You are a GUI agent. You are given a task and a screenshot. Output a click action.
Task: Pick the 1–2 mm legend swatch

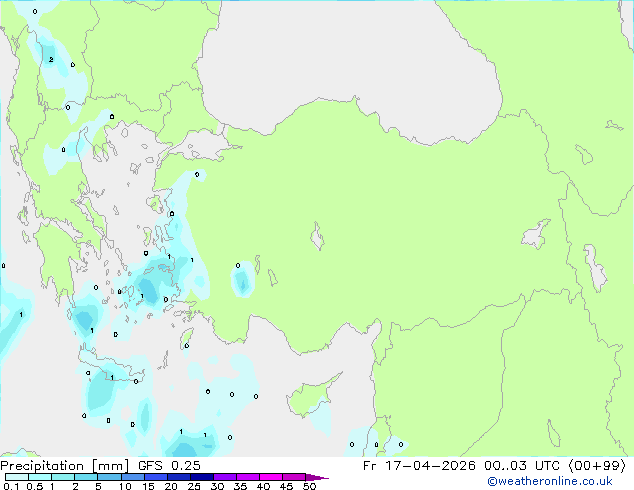pyautogui.click(x=63, y=477)
